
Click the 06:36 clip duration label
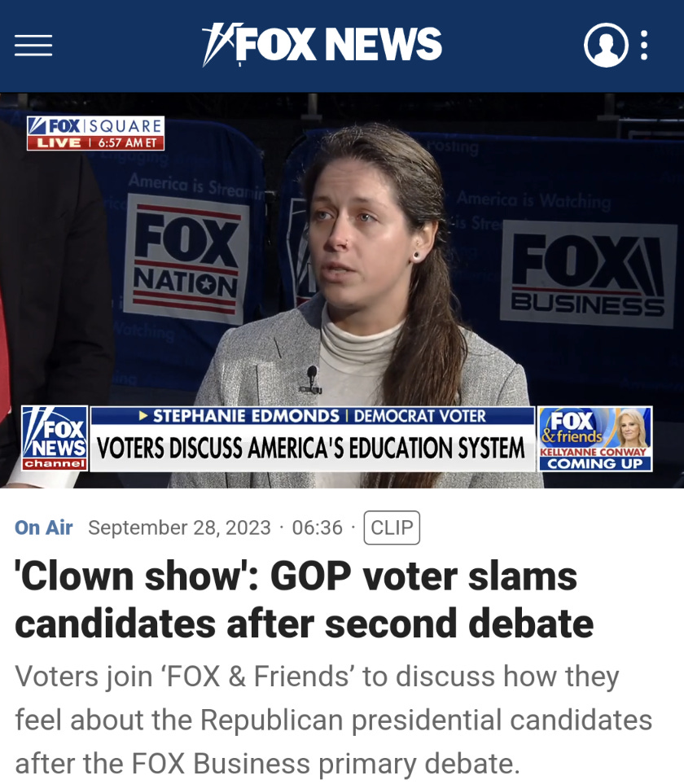coord(318,528)
